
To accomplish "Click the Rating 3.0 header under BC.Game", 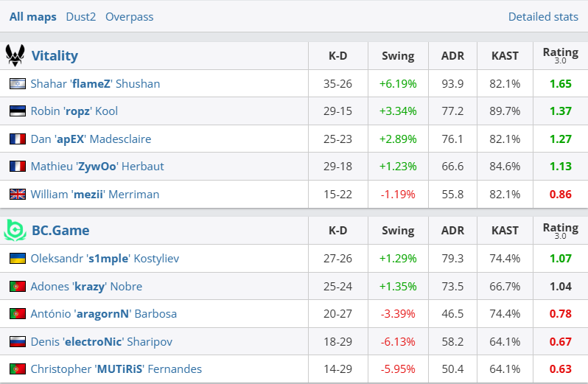I will pyautogui.click(x=560, y=231).
